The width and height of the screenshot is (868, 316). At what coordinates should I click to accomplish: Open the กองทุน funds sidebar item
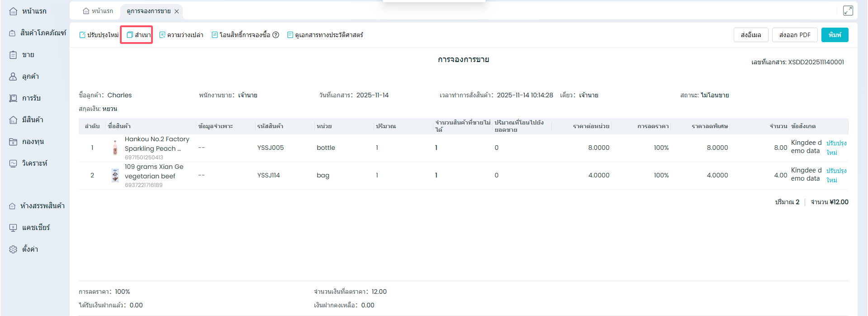pos(27,141)
